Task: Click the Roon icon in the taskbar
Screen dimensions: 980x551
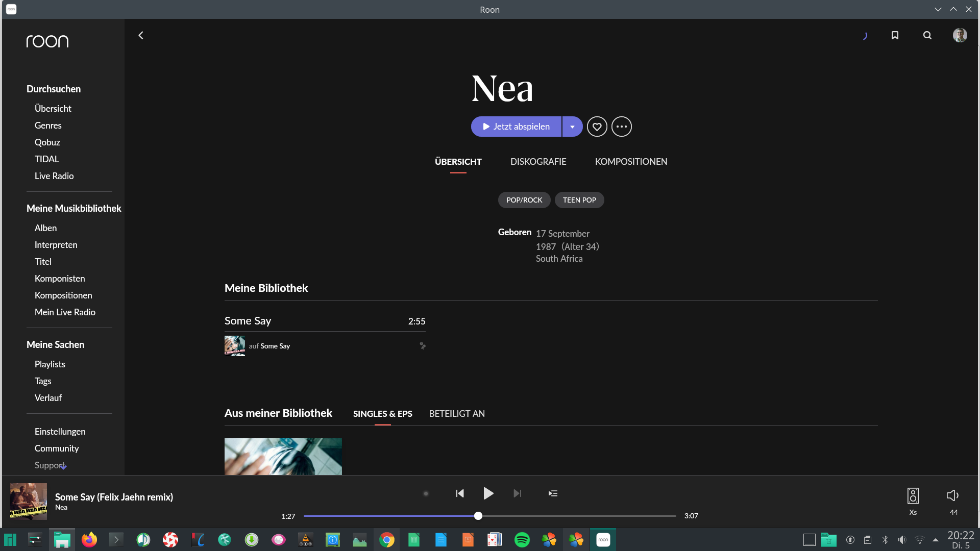Action: click(x=603, y=540)
